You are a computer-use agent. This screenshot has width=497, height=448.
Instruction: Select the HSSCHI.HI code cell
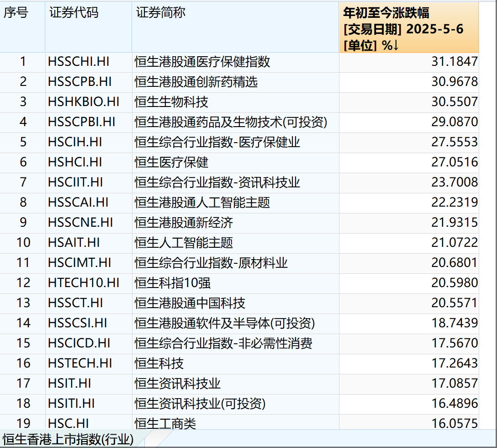point(69,63)
